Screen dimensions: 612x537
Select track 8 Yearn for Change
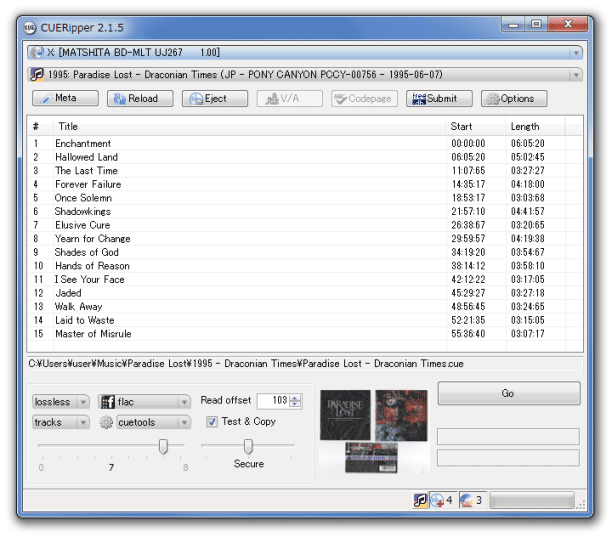pos(304,238)
